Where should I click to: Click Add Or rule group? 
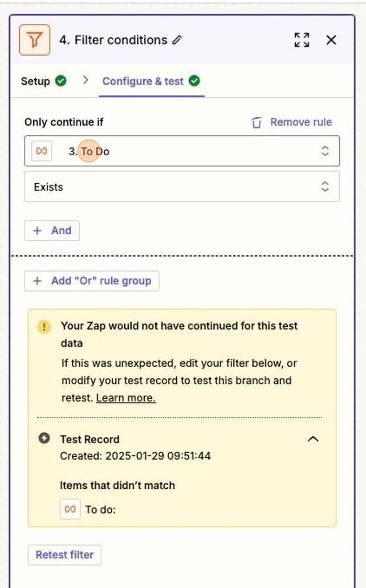[x=92, y=281]
